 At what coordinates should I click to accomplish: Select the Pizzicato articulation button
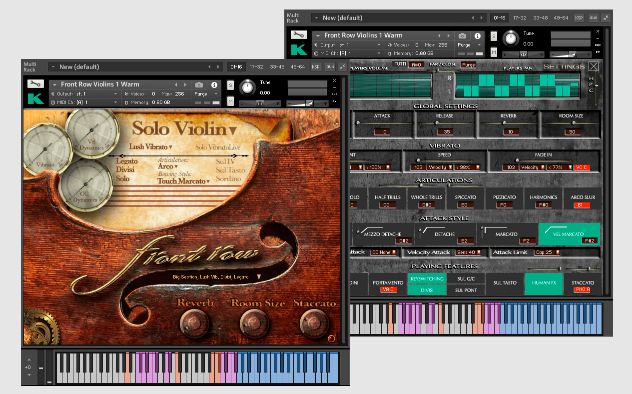pyautogui.click(x=504, y=199)
